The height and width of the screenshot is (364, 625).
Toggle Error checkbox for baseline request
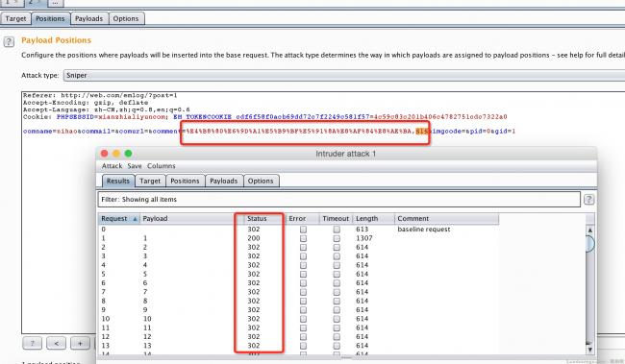click(303, 230)
